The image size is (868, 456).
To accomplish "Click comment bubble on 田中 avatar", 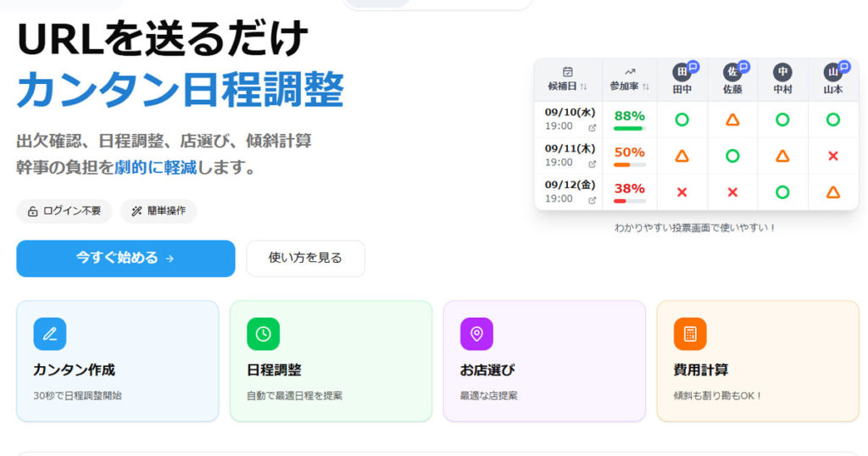I will [x=693, y=66].
